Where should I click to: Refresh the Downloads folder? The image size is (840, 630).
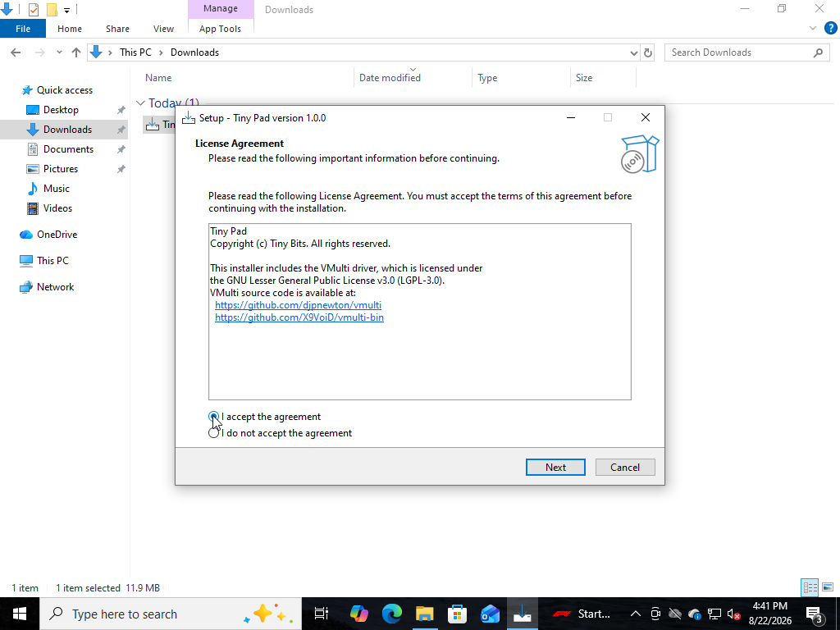(648, 52)
